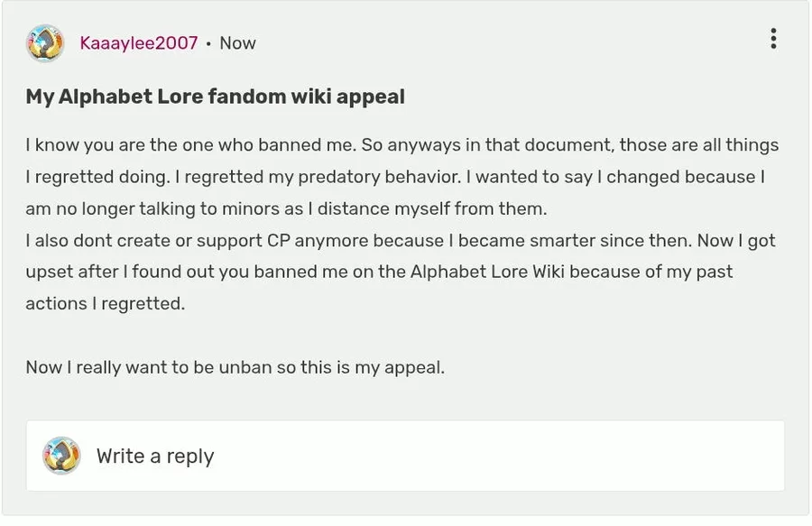The image size is (812, 526).
Task: Click the line beginning "actions I regretted."
Action: 105,304
